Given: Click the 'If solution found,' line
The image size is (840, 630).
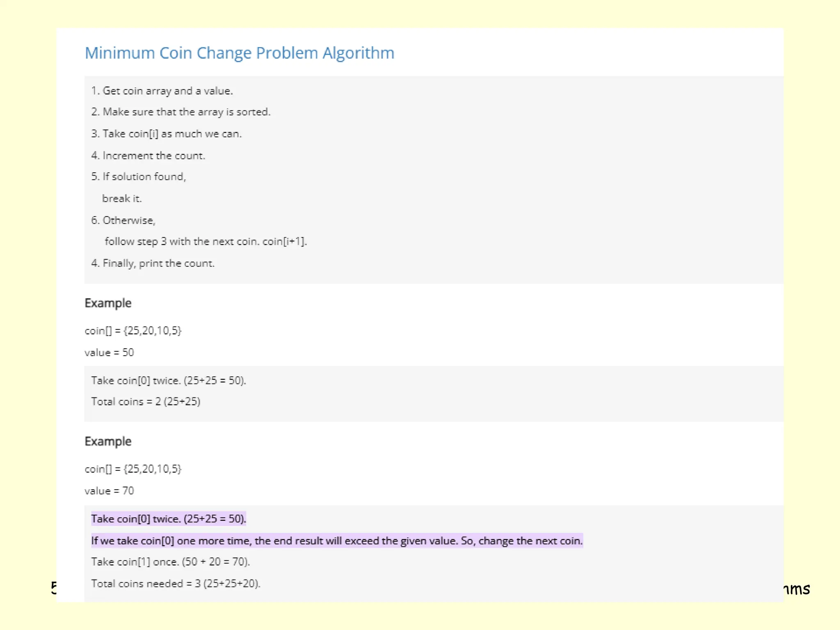Looking at the screenshot, I should (139, 176).
